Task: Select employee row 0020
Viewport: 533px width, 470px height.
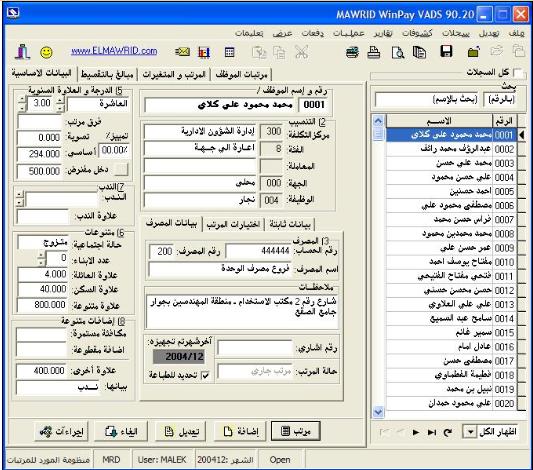Action: pos(451,403)
